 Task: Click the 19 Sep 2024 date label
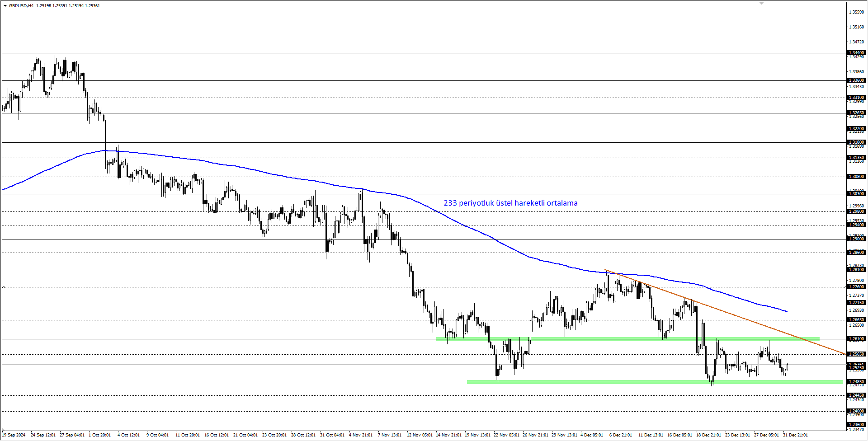(x=14, y=435)
